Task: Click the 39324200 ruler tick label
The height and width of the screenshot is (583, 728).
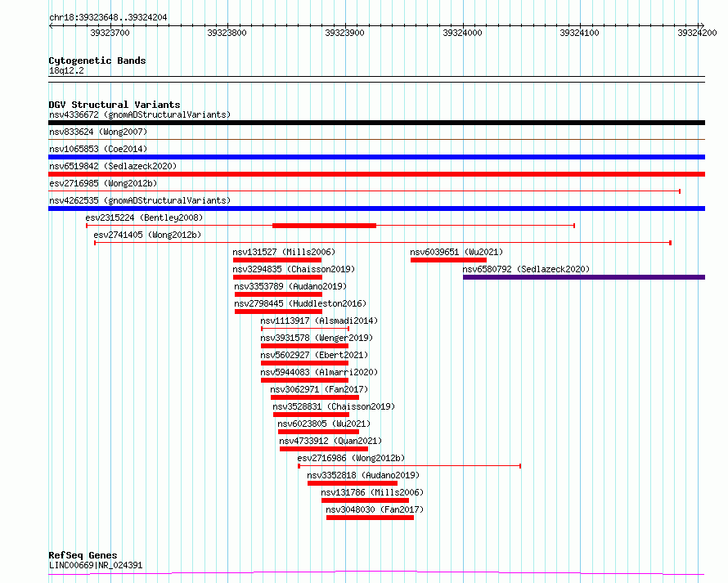Action: coord(697,33)
